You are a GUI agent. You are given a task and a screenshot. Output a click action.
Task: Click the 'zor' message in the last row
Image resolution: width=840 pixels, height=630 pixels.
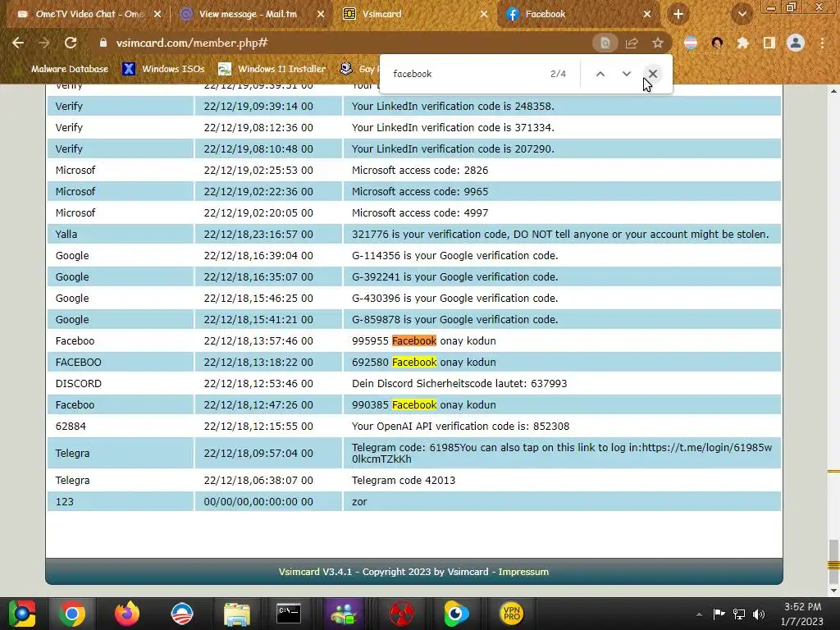pyautogui.click(x=359, y=502)
